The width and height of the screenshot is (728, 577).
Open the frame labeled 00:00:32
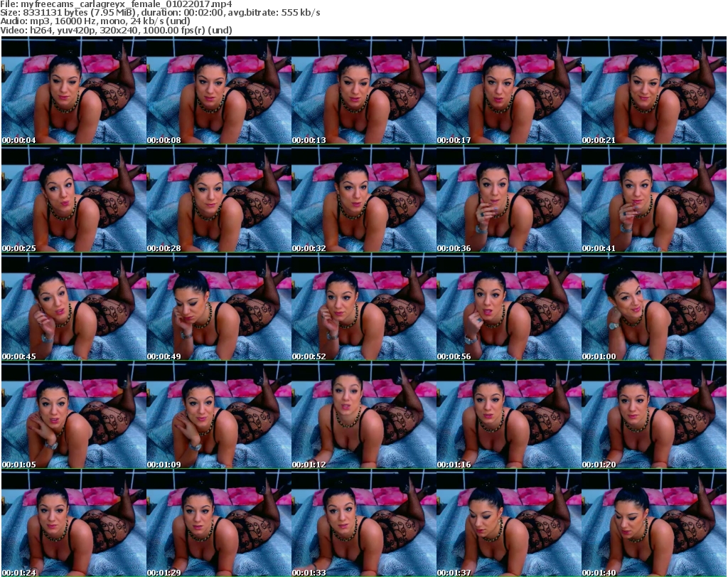pyautogui.click(x=363, y=198)
